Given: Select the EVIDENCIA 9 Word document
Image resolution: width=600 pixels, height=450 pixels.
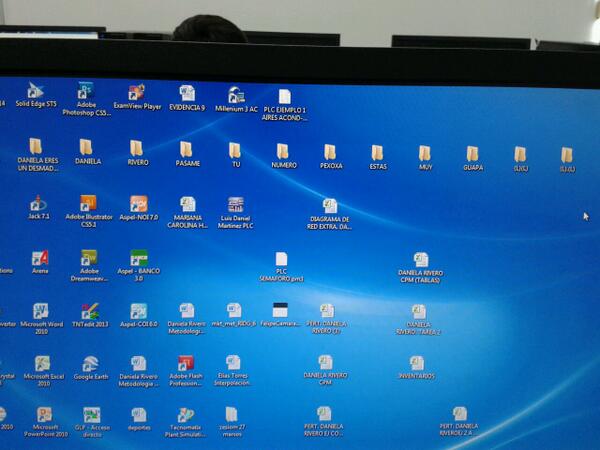Looking at the screenshot, I should [187, 98].
